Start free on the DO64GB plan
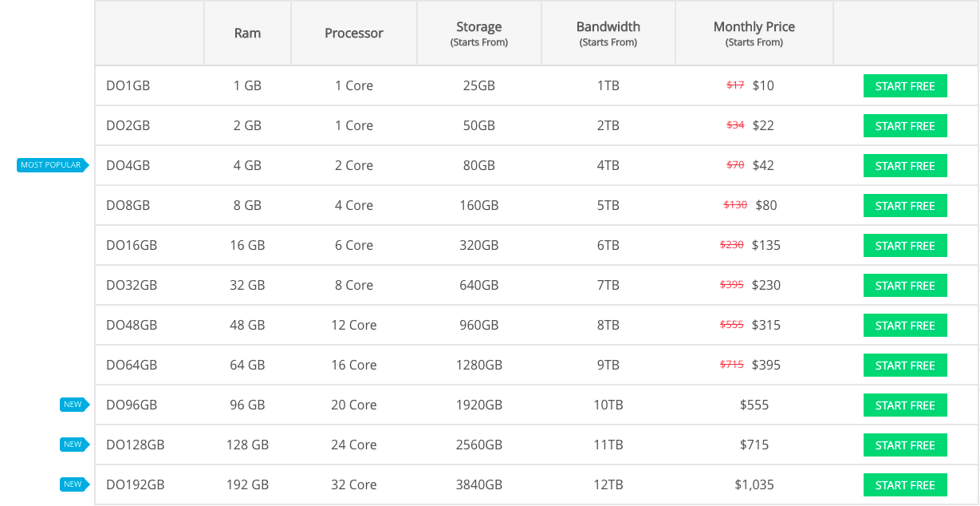Image resolution: width=980 pixels, height=506 pixels. coord(905,366)
